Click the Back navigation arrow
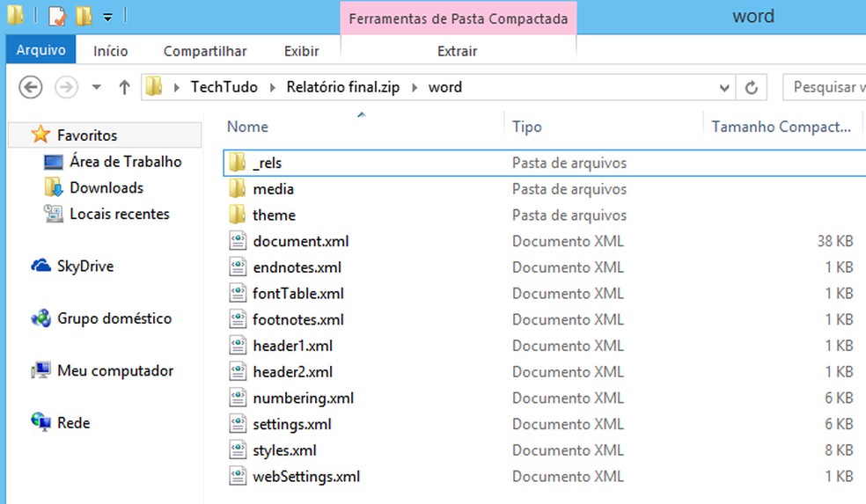Image resolution: width=866 pixels, height=504 pixels. (31, 87)
